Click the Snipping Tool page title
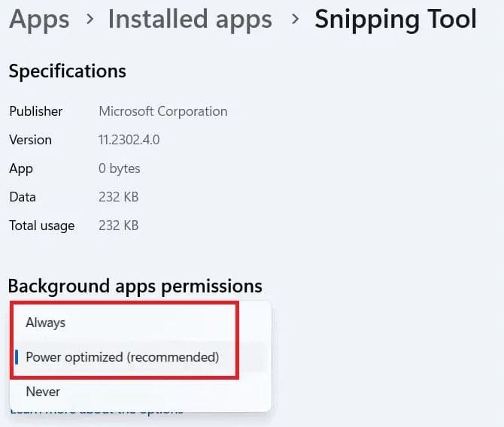504x427 pixels. (x=396, y=19)
